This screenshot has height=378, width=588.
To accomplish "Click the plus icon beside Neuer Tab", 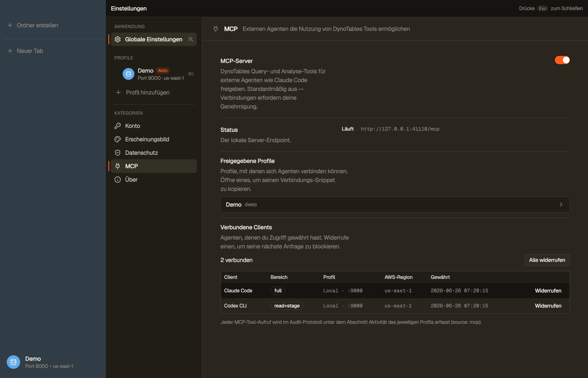I will (x=10, y=51).
